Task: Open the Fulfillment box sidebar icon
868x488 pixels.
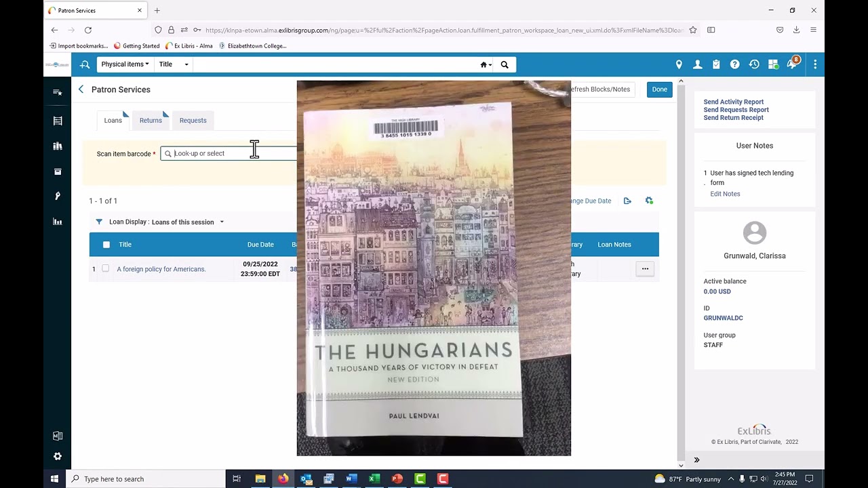Action: coord(58,171)
